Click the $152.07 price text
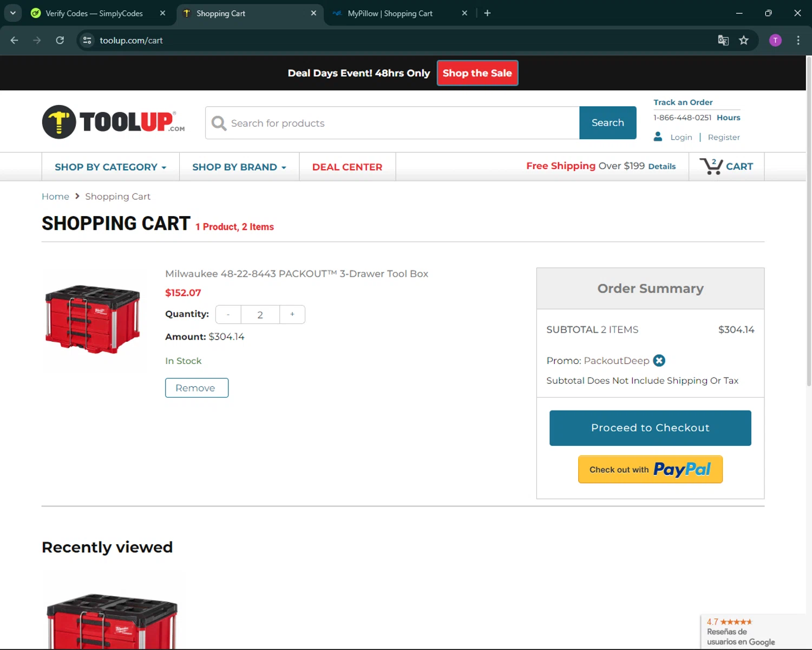This screenshot has height=650, width=812. coord(183,292)
